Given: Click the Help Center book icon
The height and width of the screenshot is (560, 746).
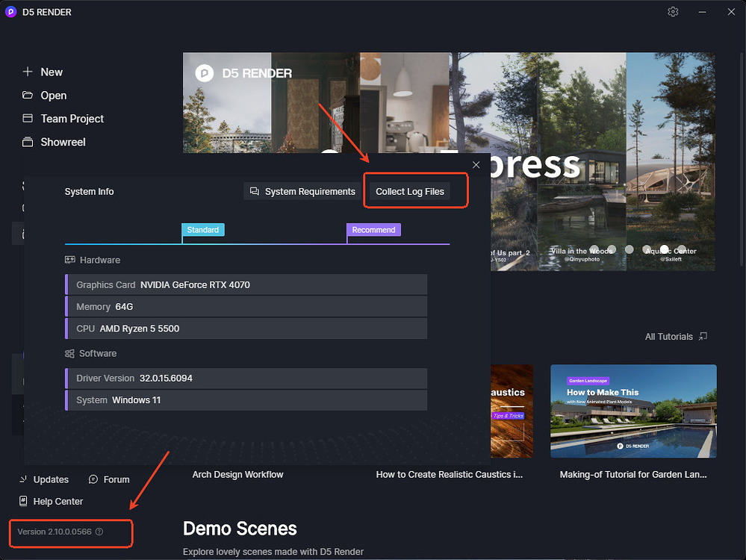Looking at the screenshot, I should coord(23,500).
